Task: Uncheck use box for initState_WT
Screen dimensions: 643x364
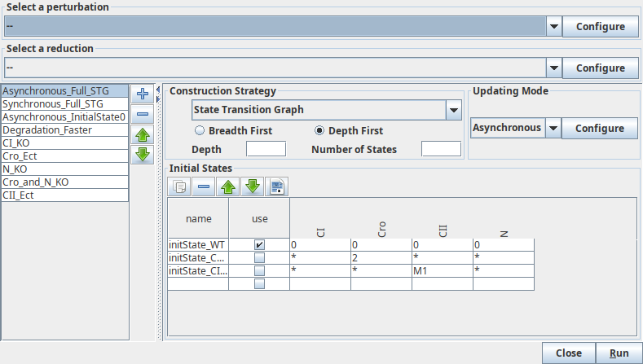Action: [259, 245]
